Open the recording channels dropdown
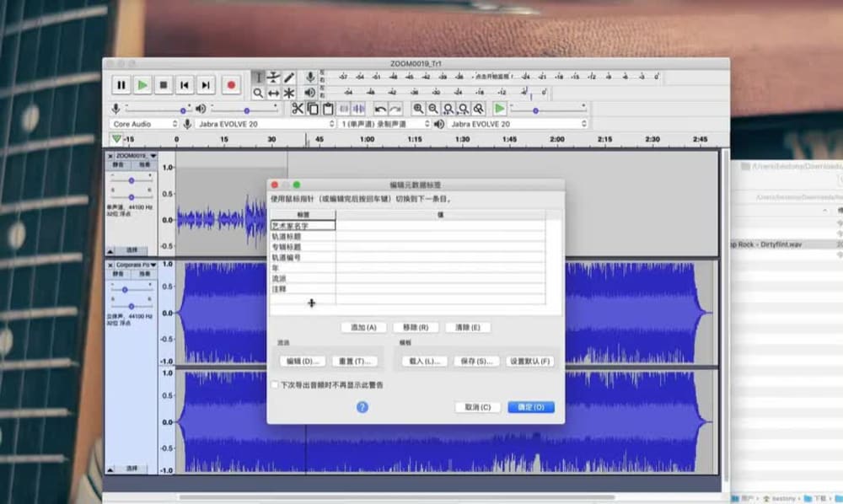The width and height of the screenshot is (843, 504). coord(384,124)
